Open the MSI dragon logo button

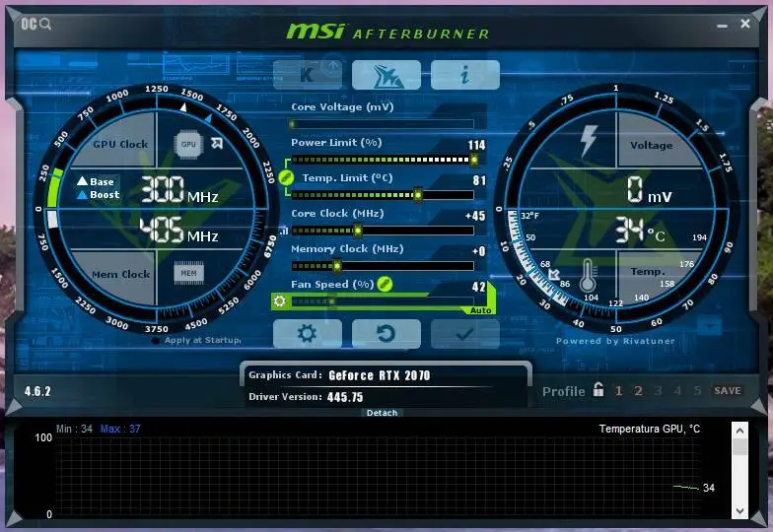[x=386, y=75]
